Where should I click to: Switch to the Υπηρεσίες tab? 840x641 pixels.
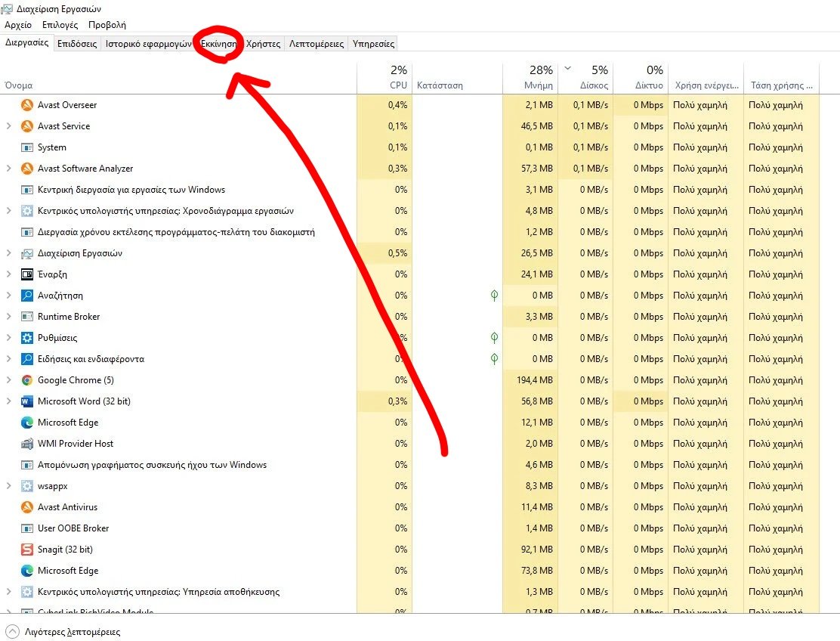(373, 43)
